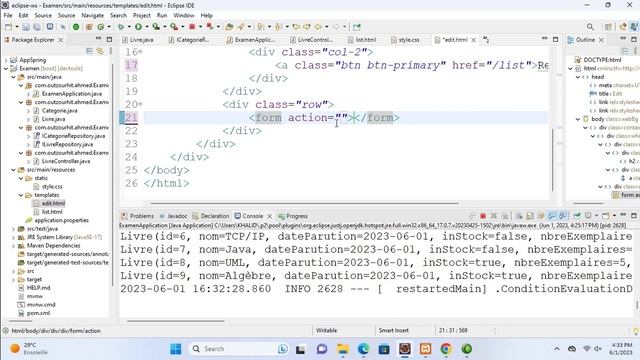Click the New file toolbar icon
This screenshot has height=360, width=640.
8,27
